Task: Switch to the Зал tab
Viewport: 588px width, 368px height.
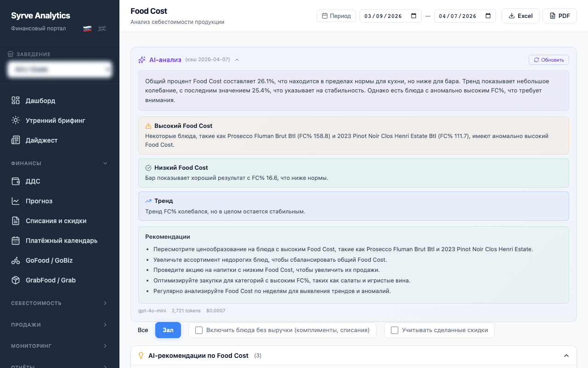Action: [168, 330]
